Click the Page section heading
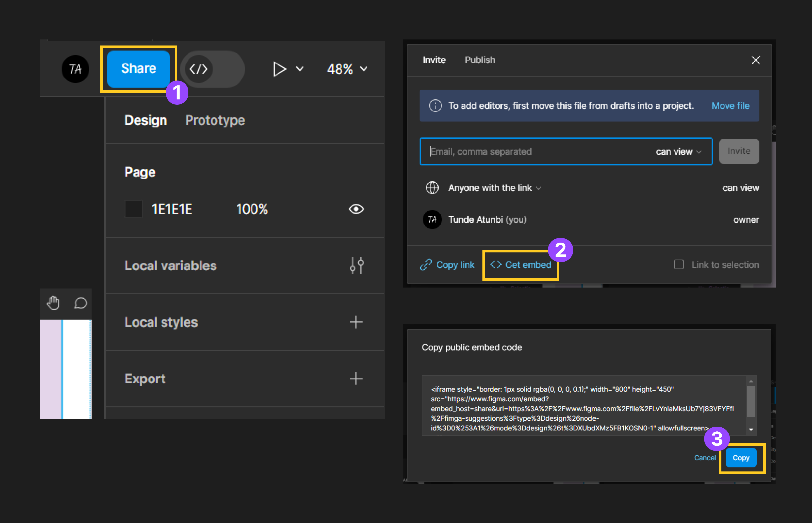This screenshot has width=812, height=523. [x=140, y=172]
